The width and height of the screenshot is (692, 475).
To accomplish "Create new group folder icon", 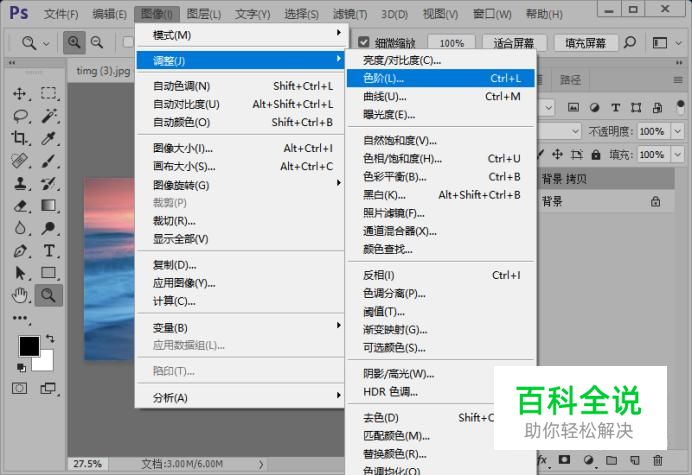I will pos(611,460).
